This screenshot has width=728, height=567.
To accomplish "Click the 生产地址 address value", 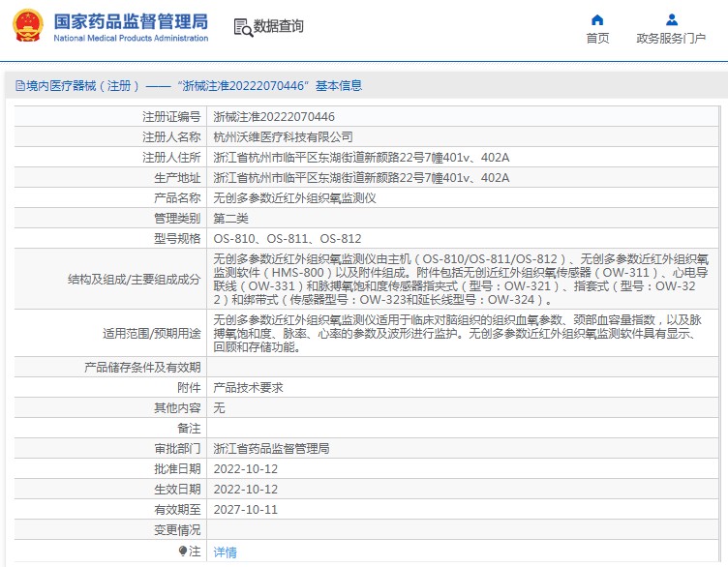I will [x=361, y=178].
